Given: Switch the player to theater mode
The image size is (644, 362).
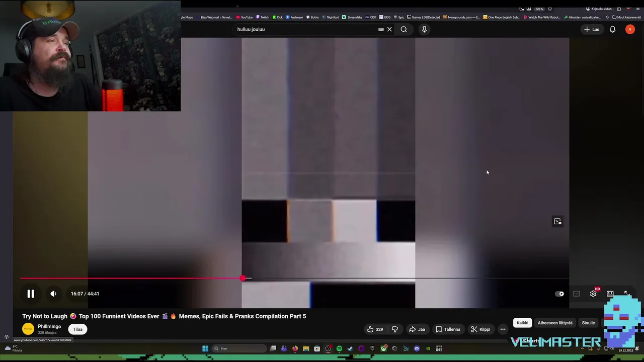Looking at the screenshot, I should tap(610, 294).
